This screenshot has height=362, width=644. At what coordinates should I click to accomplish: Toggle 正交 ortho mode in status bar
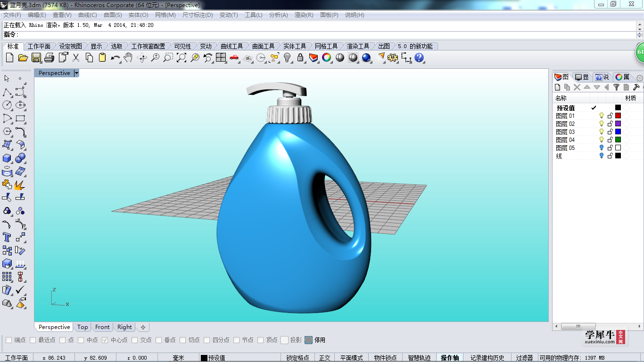pyautogui.click(x=324, y=358)
